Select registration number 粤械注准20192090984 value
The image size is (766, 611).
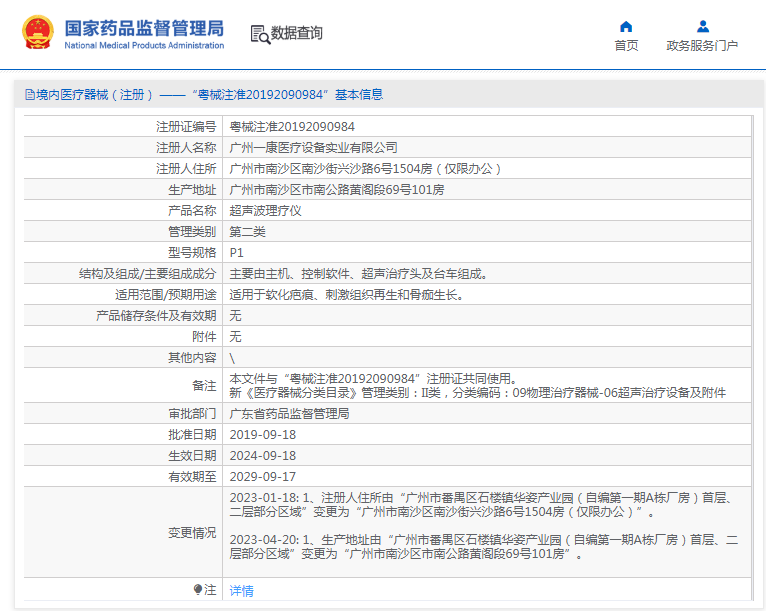292,127
